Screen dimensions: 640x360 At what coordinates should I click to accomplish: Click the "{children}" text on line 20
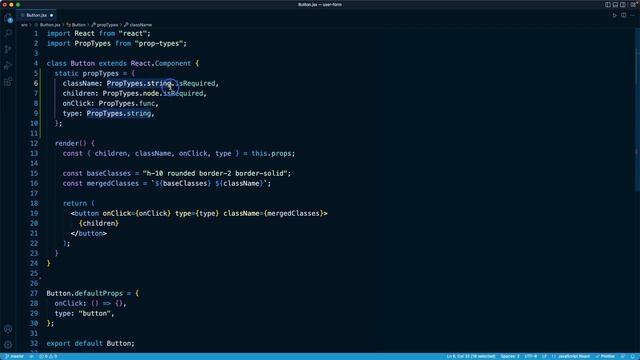click(x=99, y=223)
